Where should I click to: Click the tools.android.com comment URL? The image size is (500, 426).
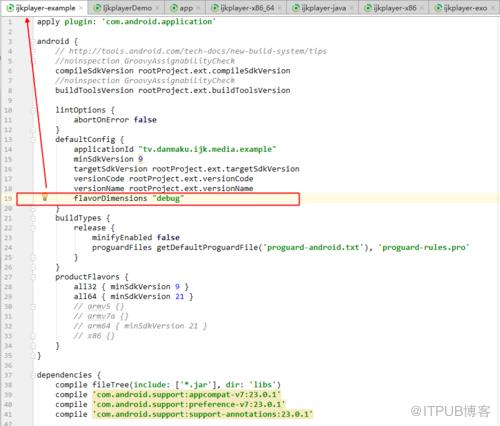tap(198, 51)
